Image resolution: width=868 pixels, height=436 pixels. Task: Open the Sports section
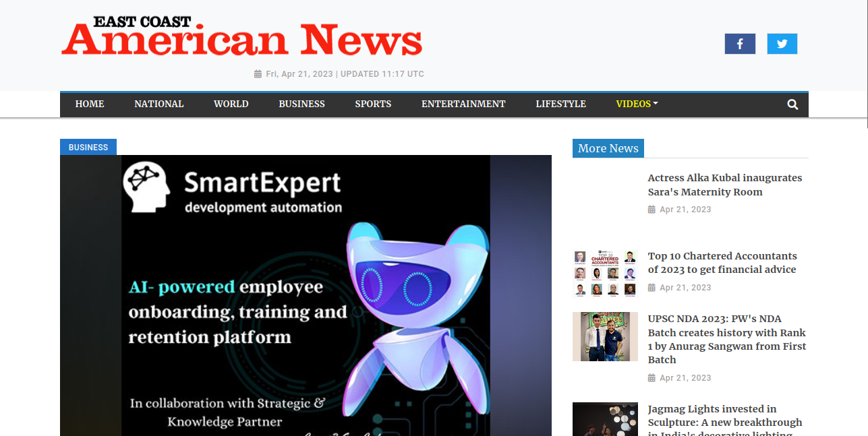[x=373, y=104]
